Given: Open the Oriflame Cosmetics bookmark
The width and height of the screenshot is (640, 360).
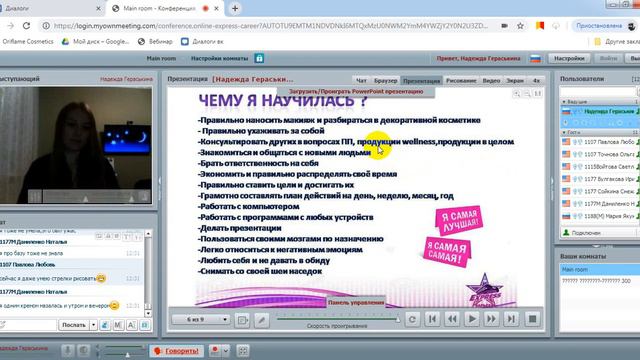Looking at the screenshot, I should click(27, 42).
